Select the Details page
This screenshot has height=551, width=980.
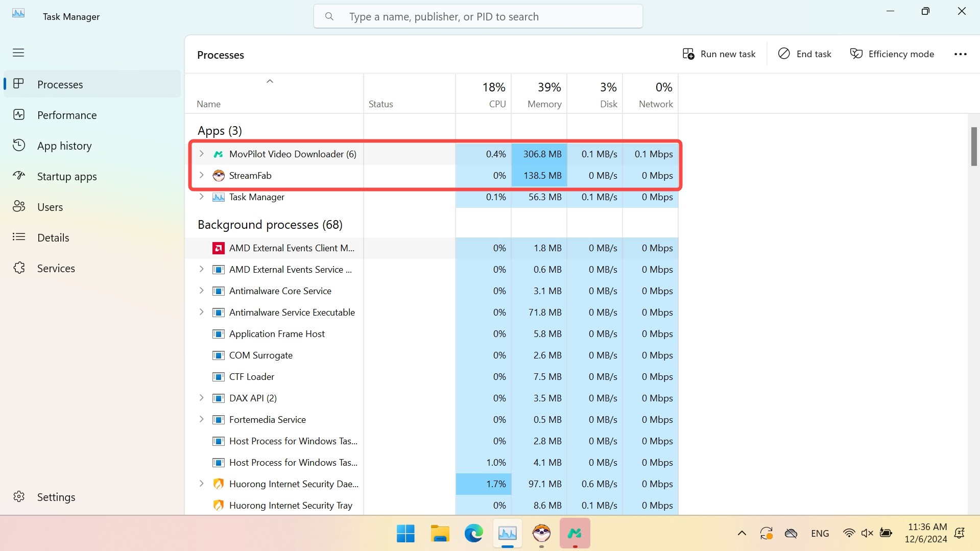point(92,237)
